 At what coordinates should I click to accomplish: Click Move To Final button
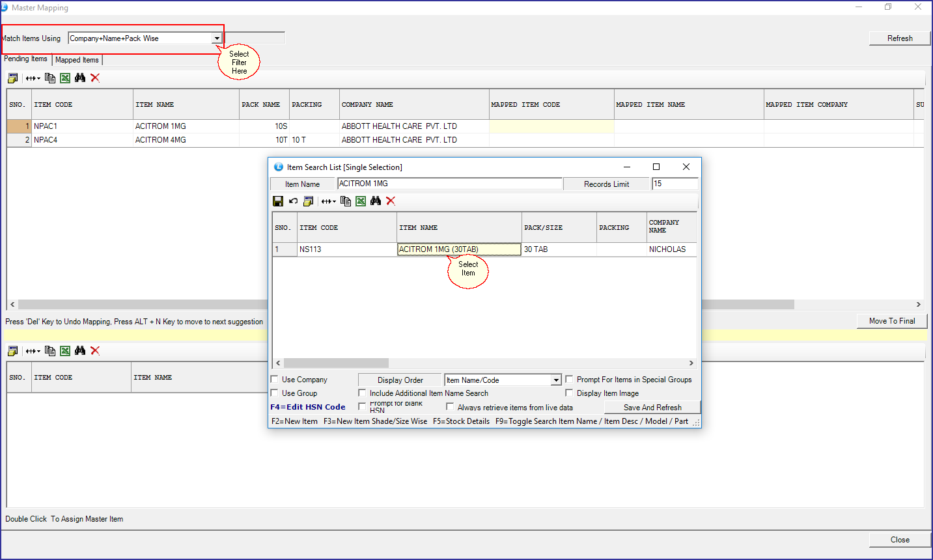click(892, 321)
